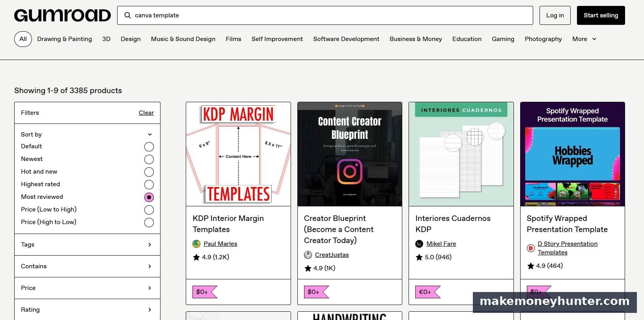644x320 pixels.
Task: Click the $0+ price tag on KDP Interior Margin Templates
Action: click(205, 292)
